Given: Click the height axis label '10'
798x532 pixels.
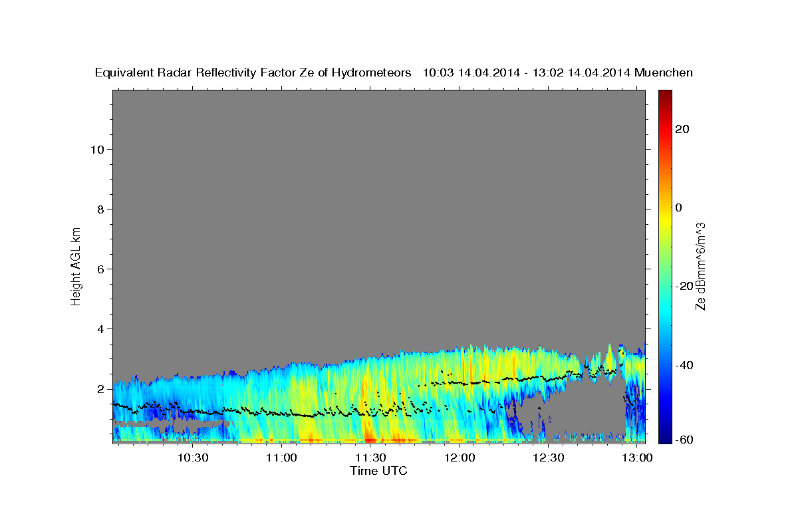Looking at the screenshot, I should [x=98, y=150].
